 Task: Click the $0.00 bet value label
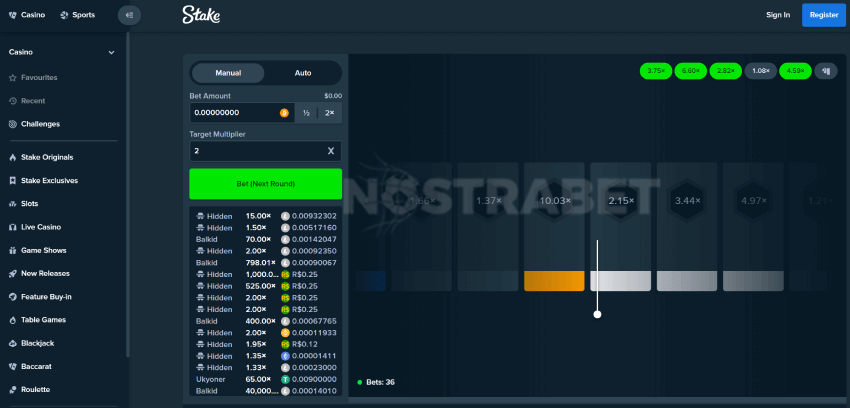click(x=333, y=96)
